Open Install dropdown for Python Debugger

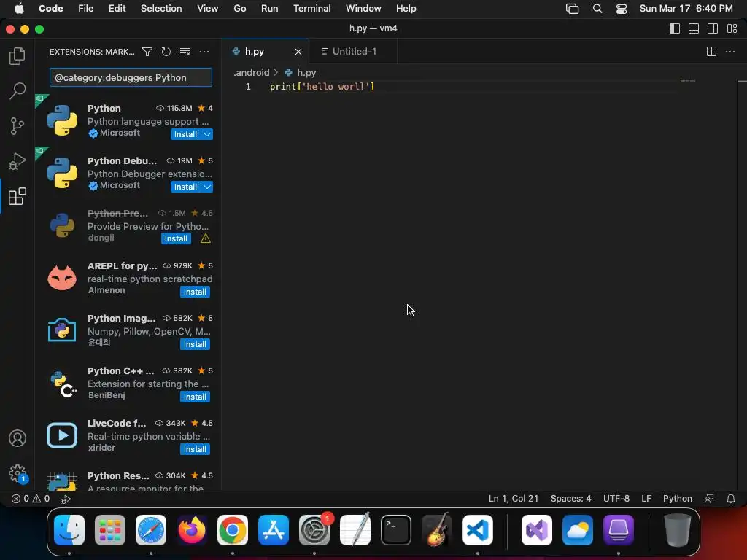(207, 187)
